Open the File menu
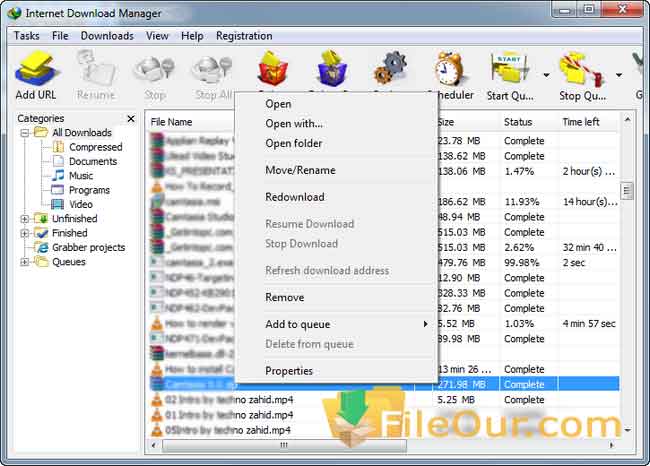Viewport: 650px width, 466px height. click(x=60, y=36)
